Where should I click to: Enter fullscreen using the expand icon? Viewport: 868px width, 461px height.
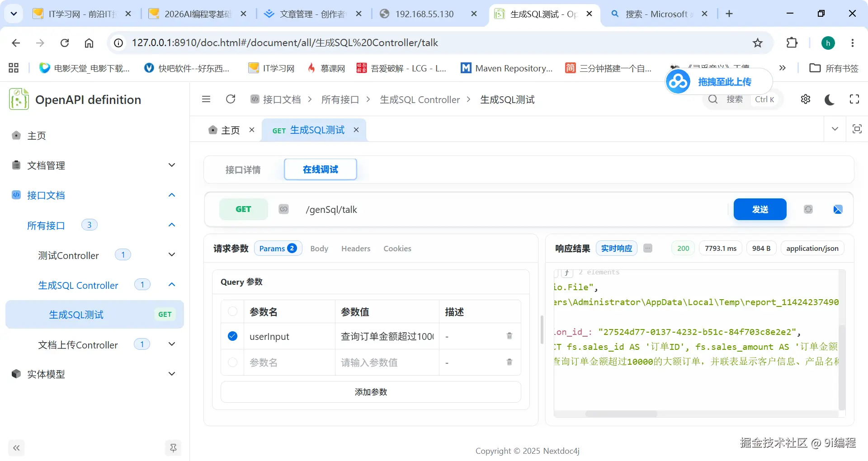[x=854, y=99]
